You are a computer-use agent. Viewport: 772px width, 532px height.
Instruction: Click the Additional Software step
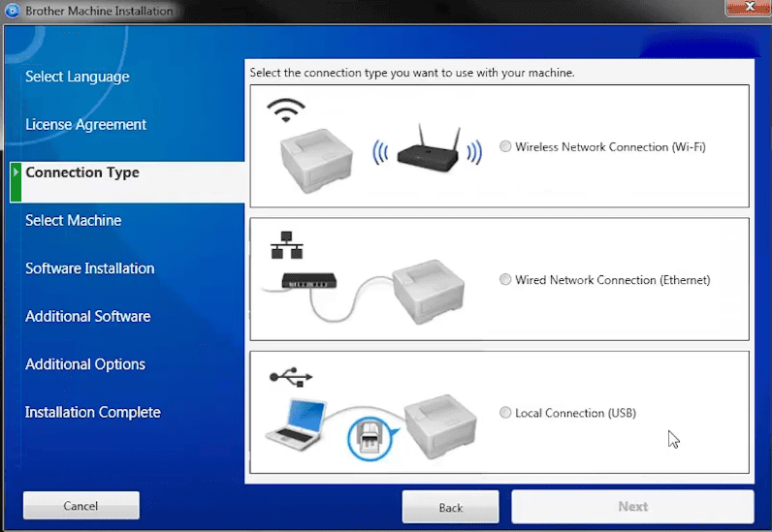pyautogui.click(x=87, y=316)
